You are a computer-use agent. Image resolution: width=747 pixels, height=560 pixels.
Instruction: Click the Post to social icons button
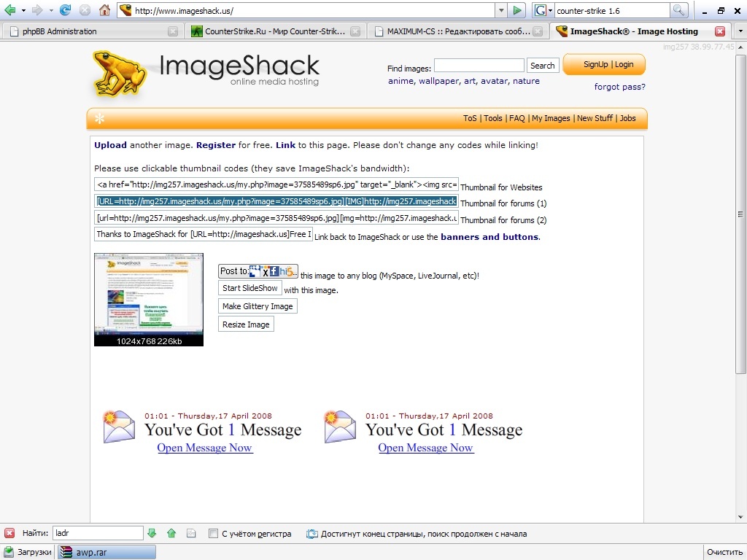[258, 271]
